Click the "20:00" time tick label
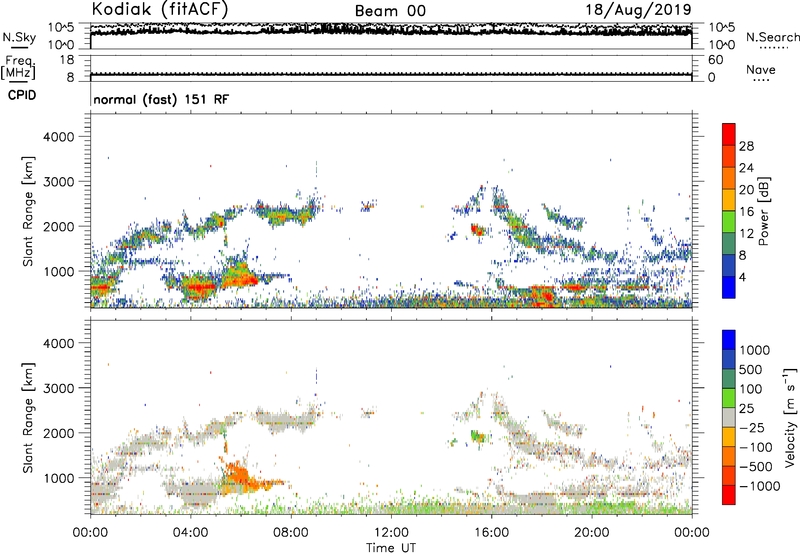 pos(592,533)
